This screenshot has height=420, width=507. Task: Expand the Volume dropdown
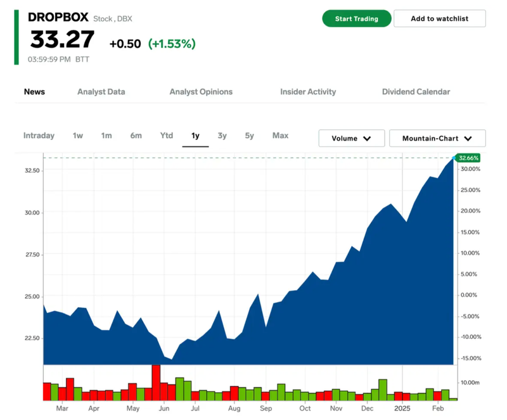click(351, 138)
